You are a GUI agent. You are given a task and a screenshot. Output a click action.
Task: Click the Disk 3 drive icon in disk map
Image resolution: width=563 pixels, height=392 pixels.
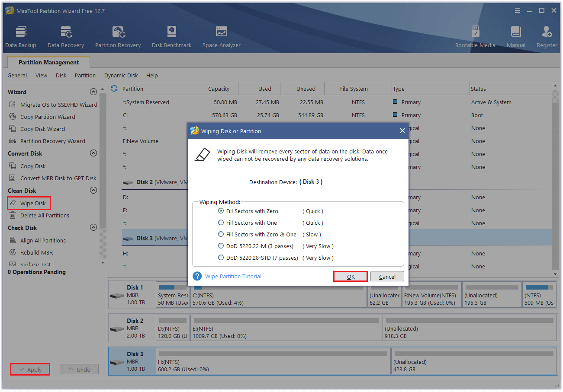116,363
